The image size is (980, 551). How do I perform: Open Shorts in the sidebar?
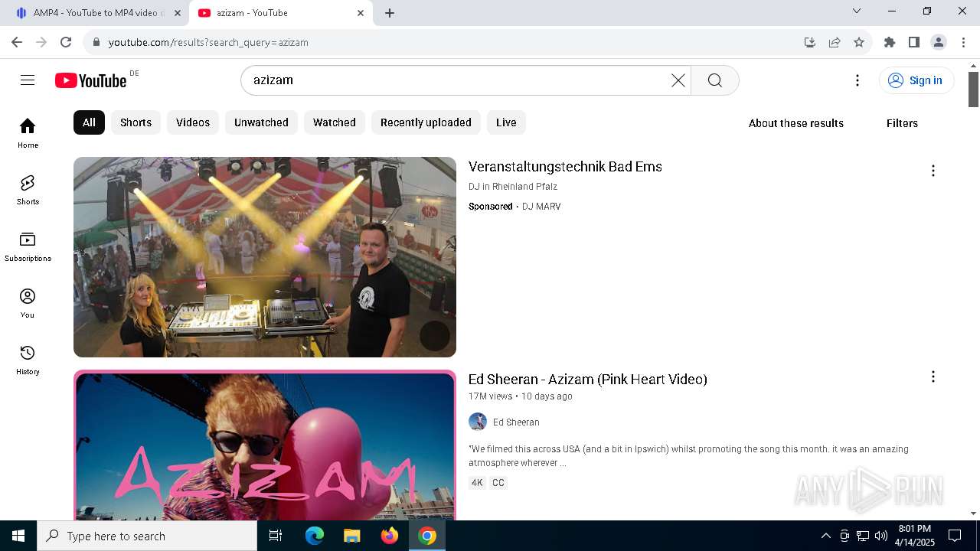28,190
